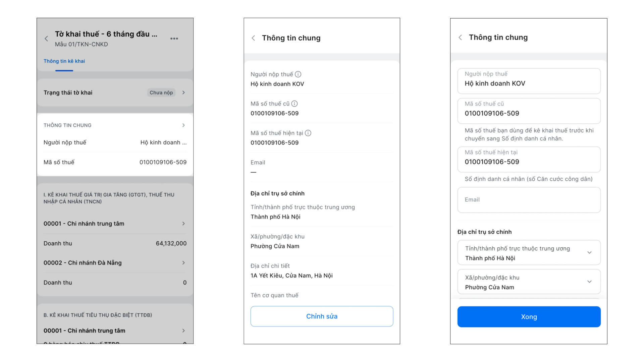Viewport: 644px width, 362px height.
Task: Select the Thông tin kê khai tab
Action: tap(64, 61)
